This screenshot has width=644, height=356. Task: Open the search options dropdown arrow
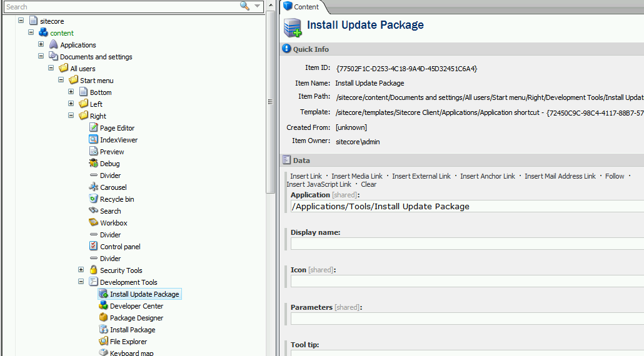[x=258, y=6]
